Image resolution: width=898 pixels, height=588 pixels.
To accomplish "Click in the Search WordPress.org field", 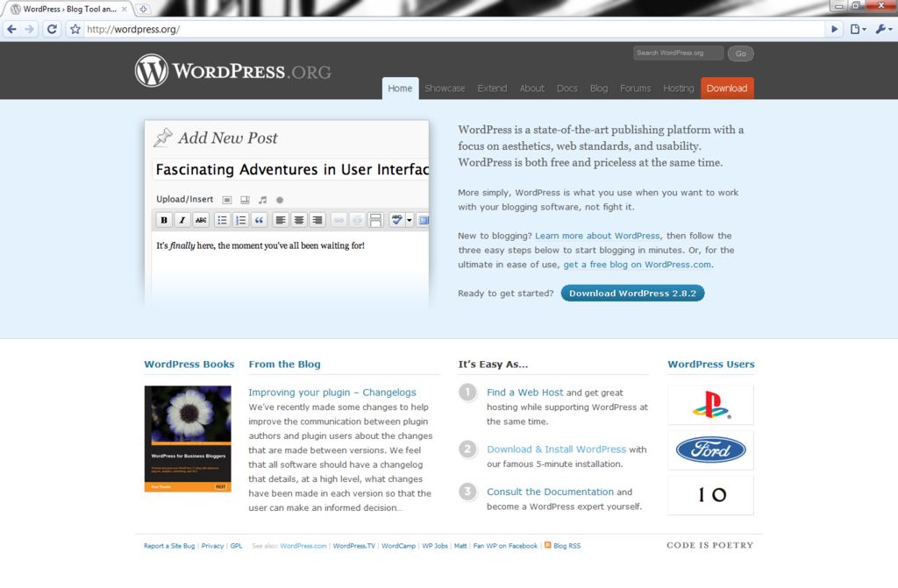I will pyautogui.click(x=678, y=53).
